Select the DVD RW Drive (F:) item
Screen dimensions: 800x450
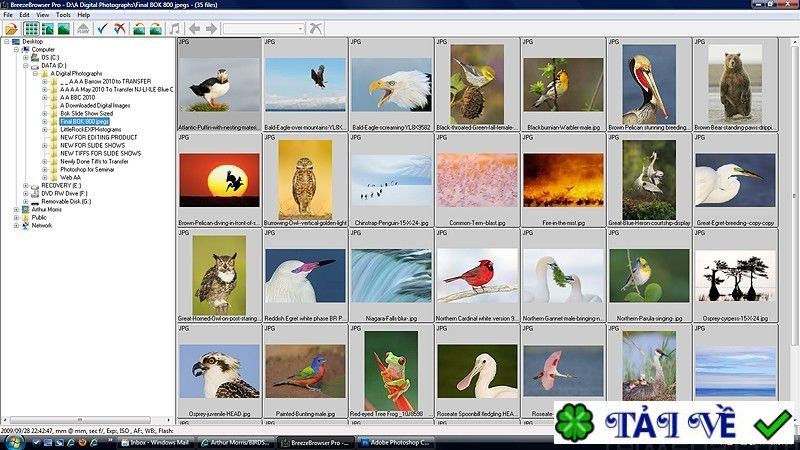click(x=64, y=193)
